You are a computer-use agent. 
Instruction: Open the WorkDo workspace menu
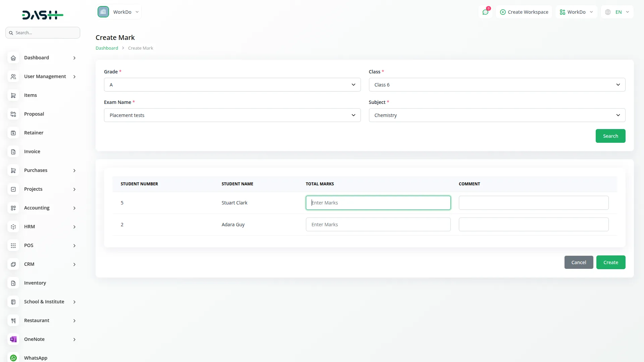point(576,12)
